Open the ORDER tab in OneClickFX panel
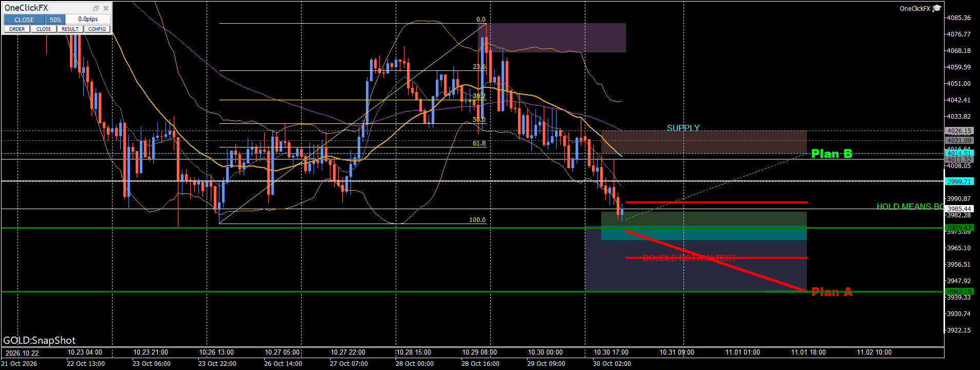 click(17, 29)
